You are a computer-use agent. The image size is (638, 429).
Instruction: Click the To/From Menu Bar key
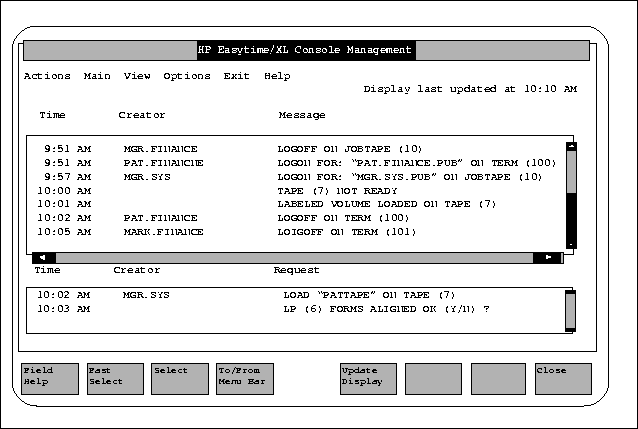click(245, 379)
